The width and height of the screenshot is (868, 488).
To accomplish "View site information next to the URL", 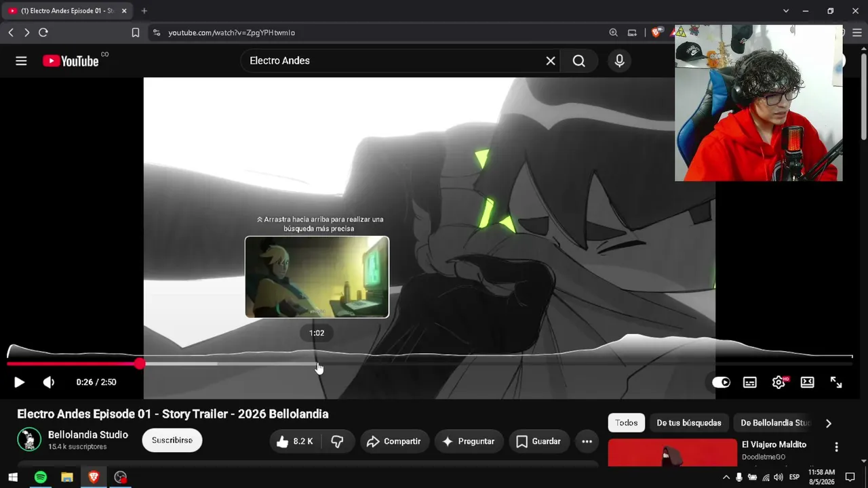I will tap(157, 33).
